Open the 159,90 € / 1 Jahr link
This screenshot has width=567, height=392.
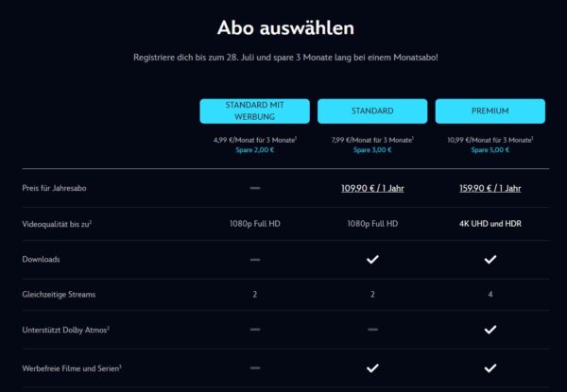490,188
